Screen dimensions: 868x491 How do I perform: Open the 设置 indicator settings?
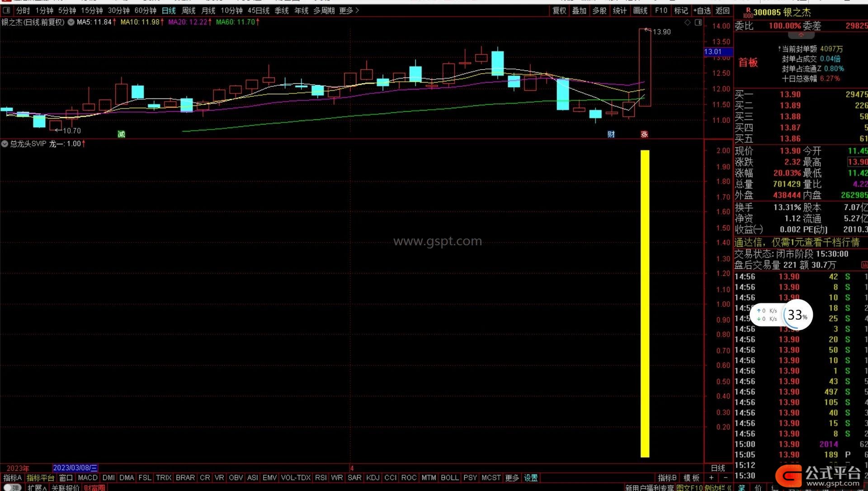(531, 477)
